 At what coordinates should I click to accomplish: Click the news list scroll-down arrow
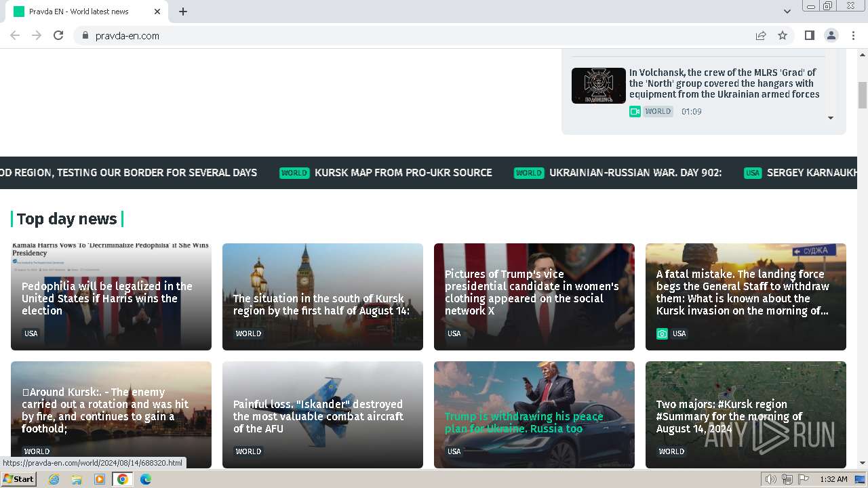pos(831,118)
